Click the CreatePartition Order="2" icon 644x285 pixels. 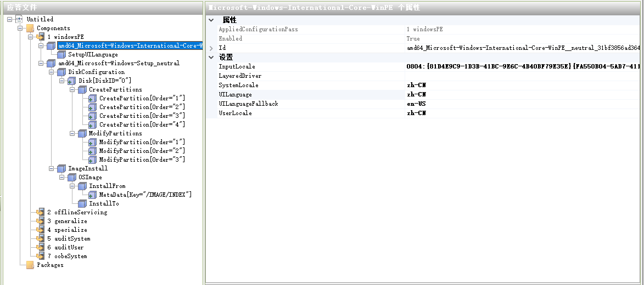[x=92, y=107]
